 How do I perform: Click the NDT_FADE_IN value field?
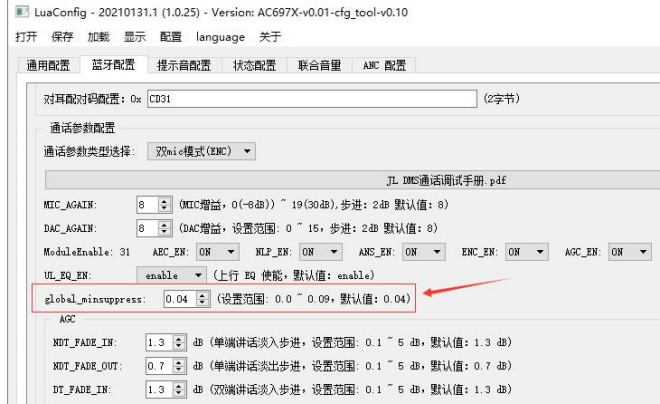(x=159, y=343)
